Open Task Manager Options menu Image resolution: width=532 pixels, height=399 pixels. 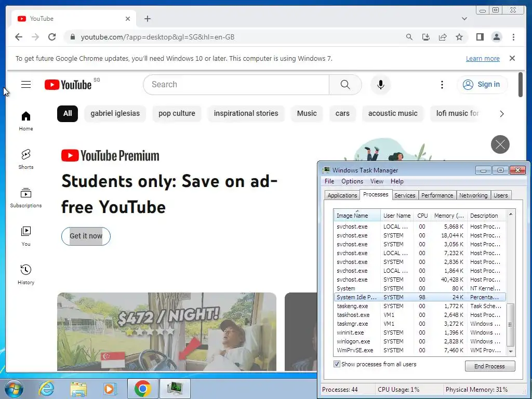(352, 181)
